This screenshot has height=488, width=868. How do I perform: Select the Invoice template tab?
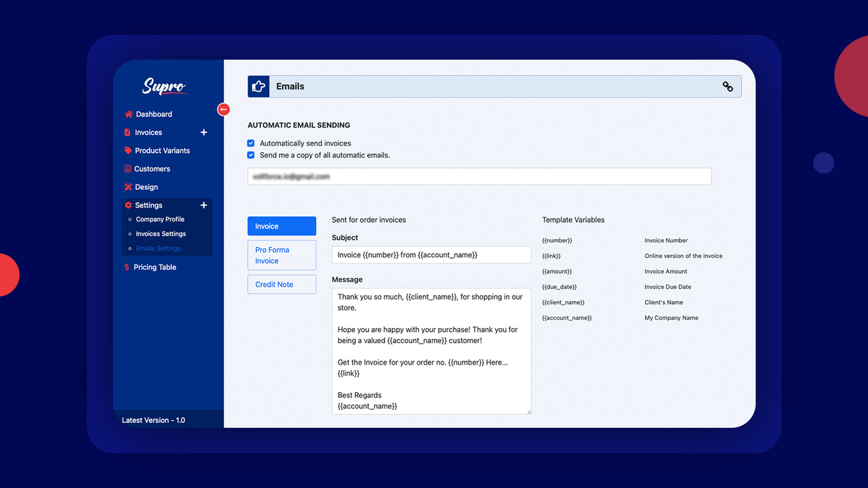pos(281,226)
